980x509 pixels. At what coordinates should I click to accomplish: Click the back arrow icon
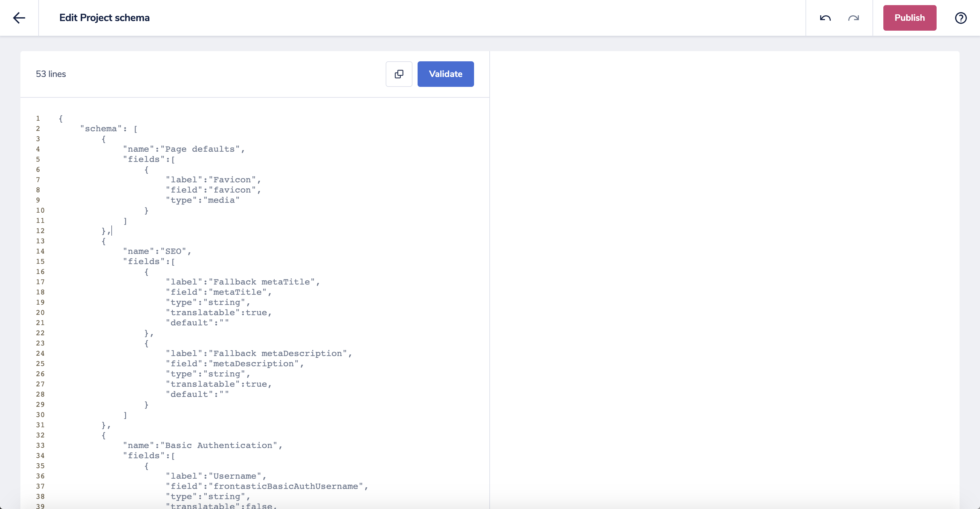[19, 18]
